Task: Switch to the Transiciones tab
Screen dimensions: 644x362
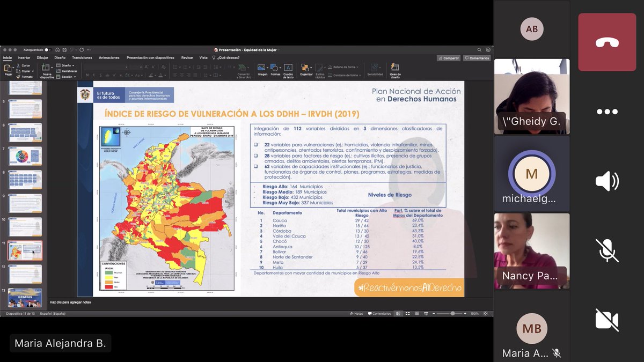Action: coord(82,57)
